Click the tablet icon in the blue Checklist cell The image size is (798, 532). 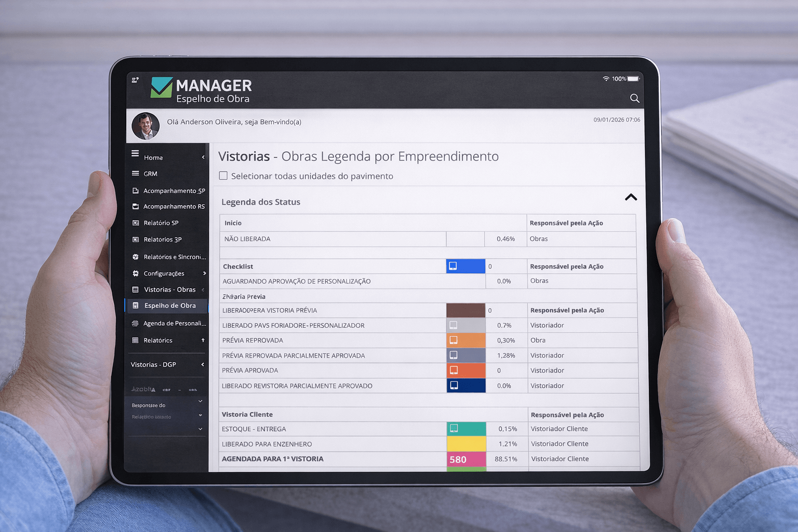click(453, 266)
